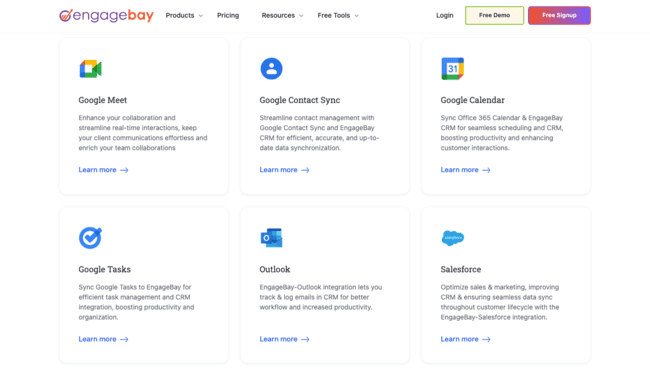Click the Outlook icon
This screenshot has height=371, width=650.
tap(272, 238)
